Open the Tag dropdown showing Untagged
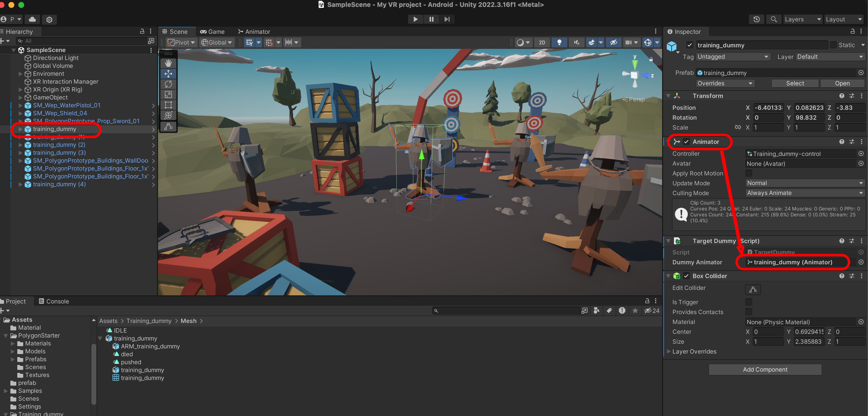This screenshot has width=868, height=416. tap(732, 57)
